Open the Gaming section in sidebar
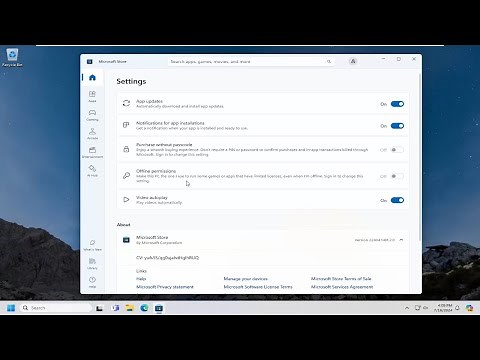This screenshot has height=360, width=480. click(x=92, y=115)
